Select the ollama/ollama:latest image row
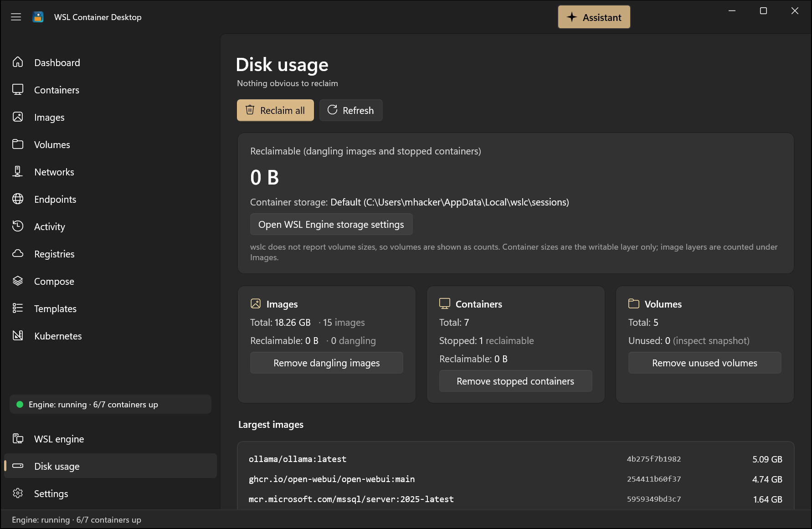812x529 pixels. click(x=515, y=459)
